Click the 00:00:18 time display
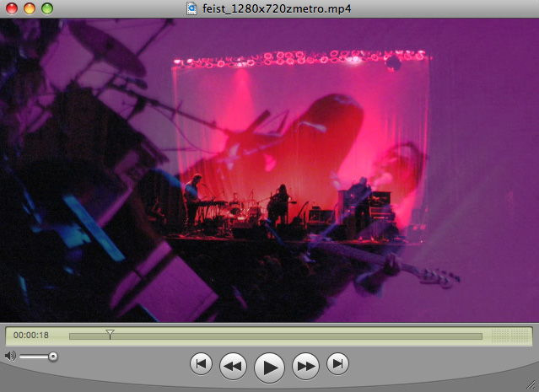539x392 pixels. coord(31,336)
